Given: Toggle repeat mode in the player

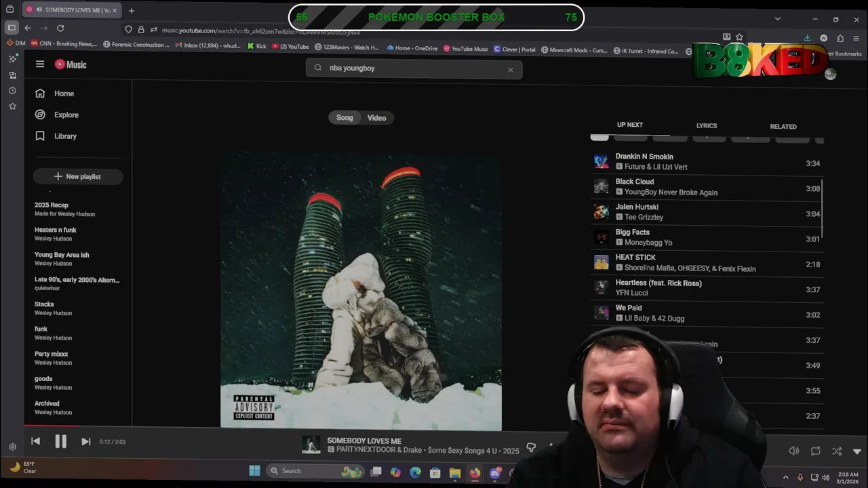Looking at the screenshot, I should click(x=815, y=451).
